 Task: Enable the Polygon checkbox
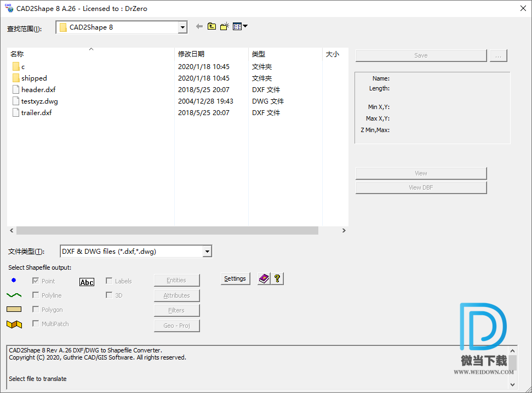click(x=36, y=309)
